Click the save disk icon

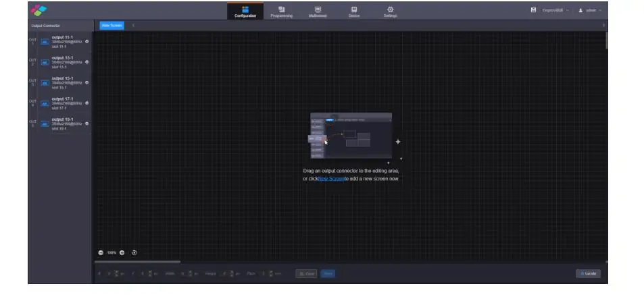[x=533, y=10]
